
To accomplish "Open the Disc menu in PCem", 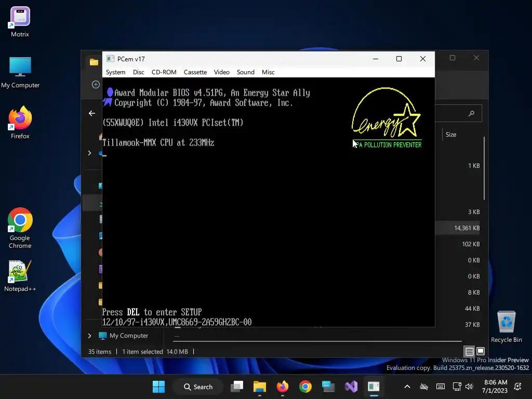I will 138,72.
